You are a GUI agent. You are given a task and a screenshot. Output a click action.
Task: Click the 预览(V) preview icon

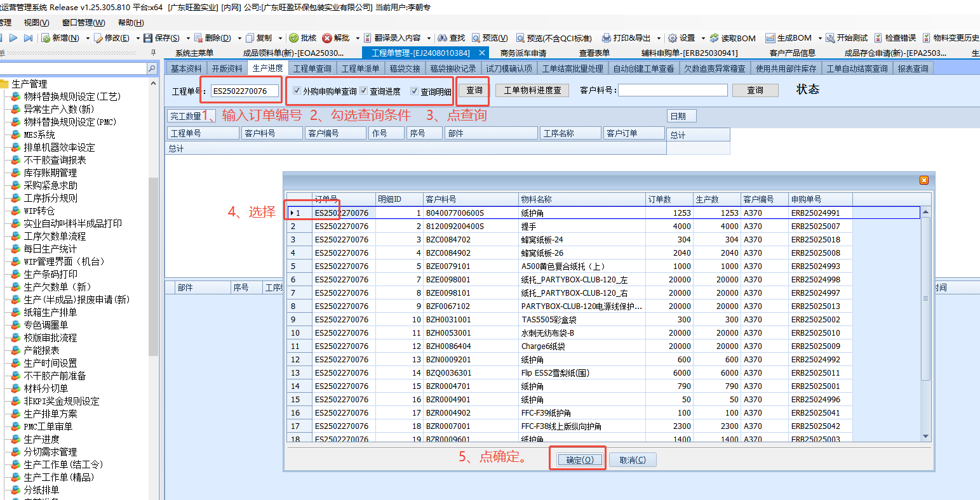[476, 38]
